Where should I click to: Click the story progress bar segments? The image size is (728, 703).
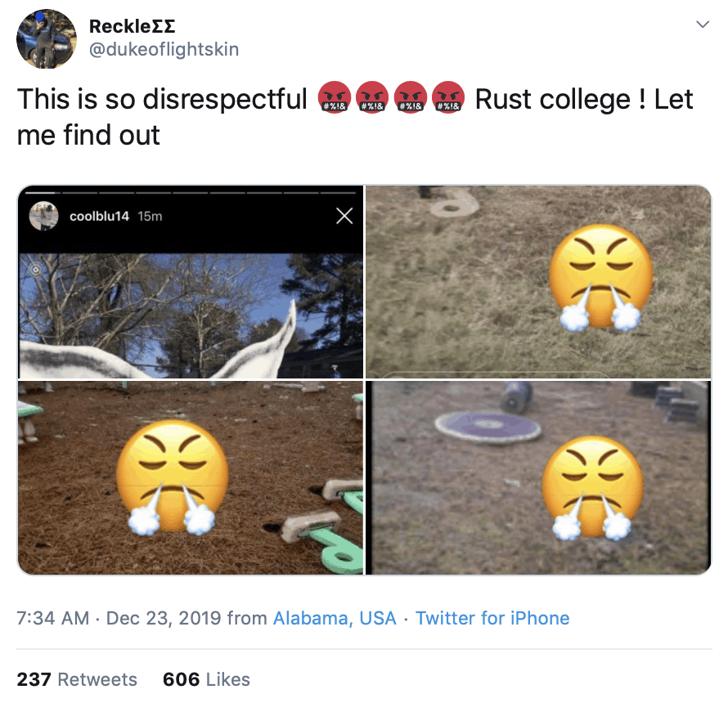coord(190,193)
